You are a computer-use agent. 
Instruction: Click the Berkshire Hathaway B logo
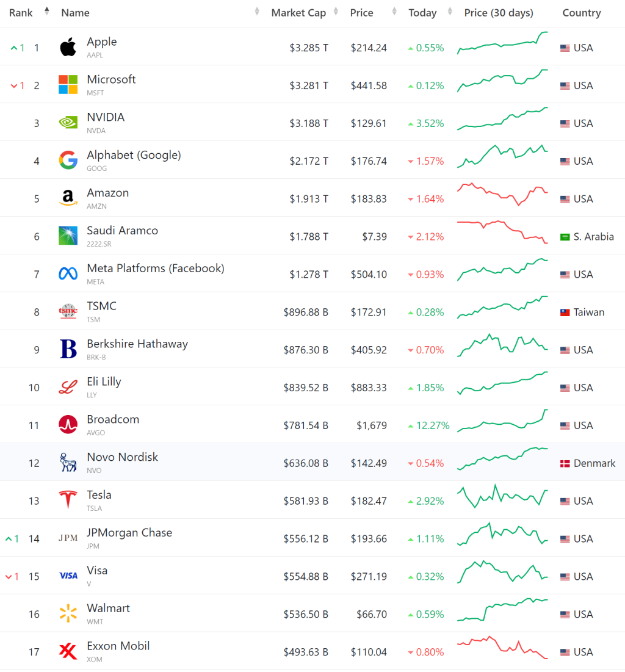coord(68,349)
